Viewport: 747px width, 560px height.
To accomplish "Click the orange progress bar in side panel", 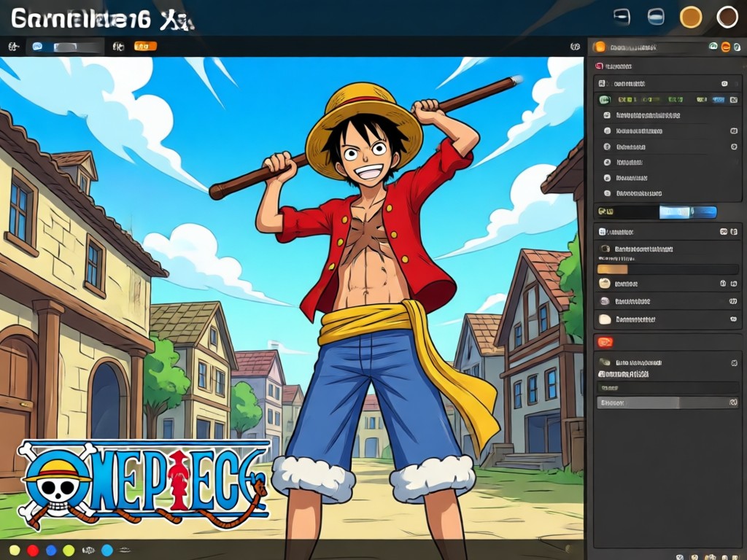I will (612, 270).
